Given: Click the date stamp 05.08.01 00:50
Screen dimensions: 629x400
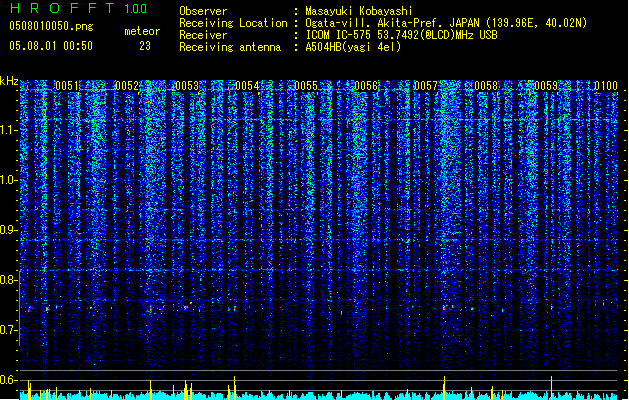Looking at the screenshot, I should point(51,46).
